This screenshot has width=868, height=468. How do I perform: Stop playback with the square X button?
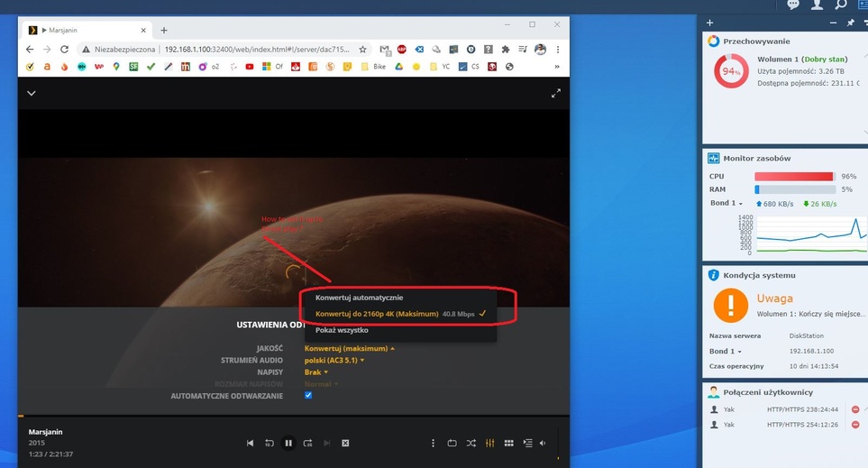(x=345, y=443)
